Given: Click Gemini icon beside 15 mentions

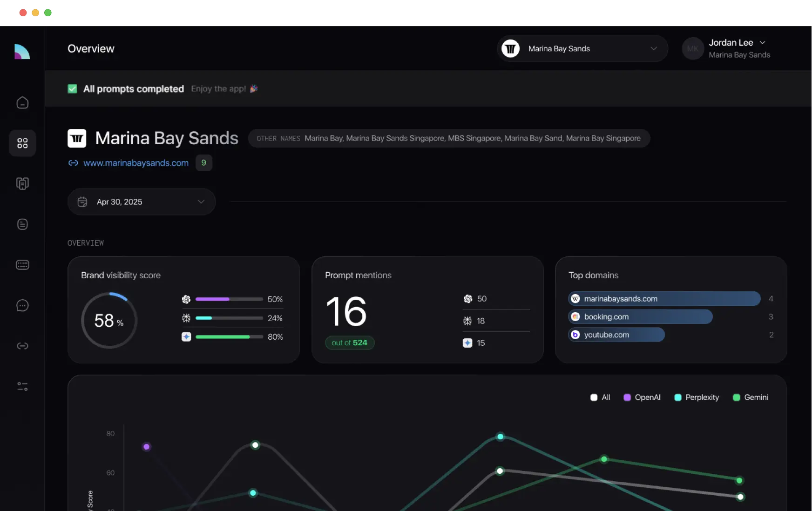Looking at the screenshot, I should [467, 343].
